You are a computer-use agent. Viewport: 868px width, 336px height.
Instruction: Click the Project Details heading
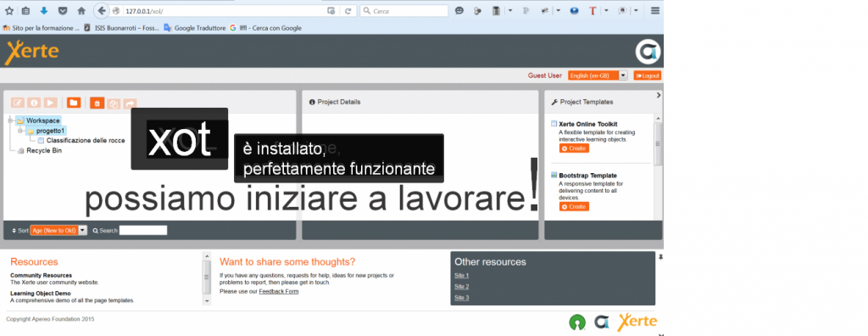click(339, 102)
